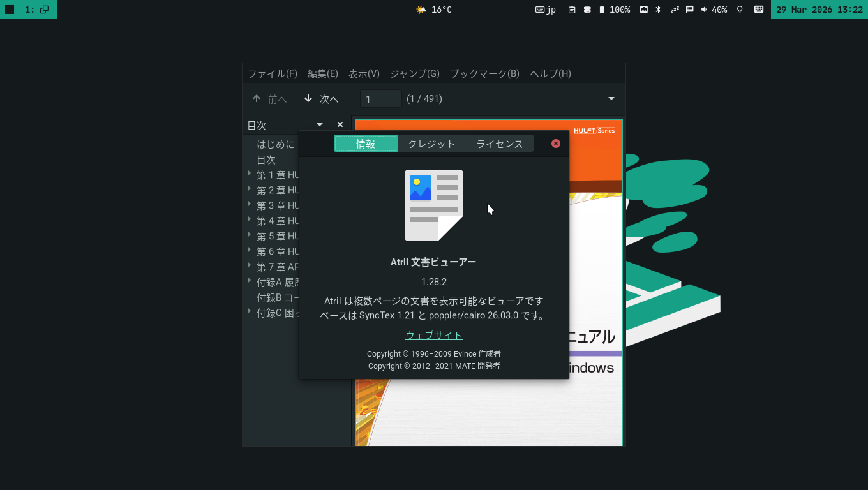
Task: Check the battery indicator at 100%
Action: [614, 10]
